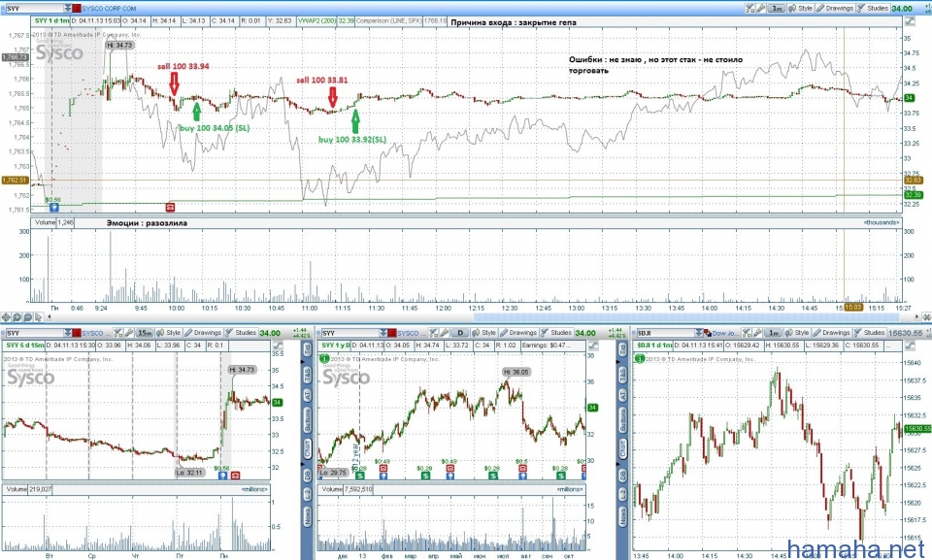Click the expand right arrows at the time axis end

point(926,316)
